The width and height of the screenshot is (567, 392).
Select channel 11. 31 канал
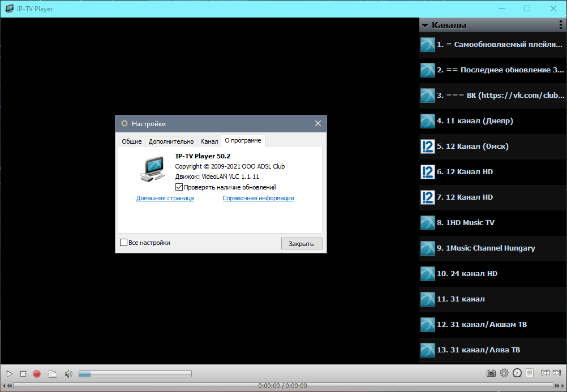point(493,299)
